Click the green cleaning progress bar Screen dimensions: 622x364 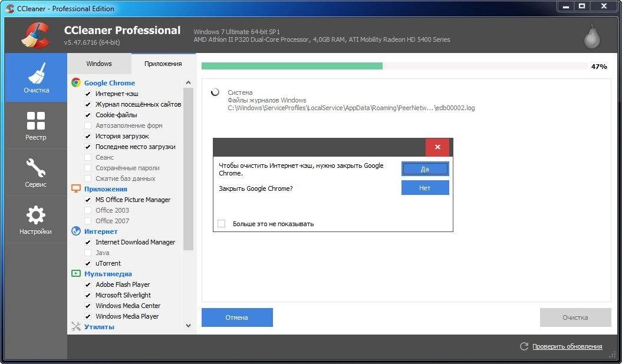292,66
